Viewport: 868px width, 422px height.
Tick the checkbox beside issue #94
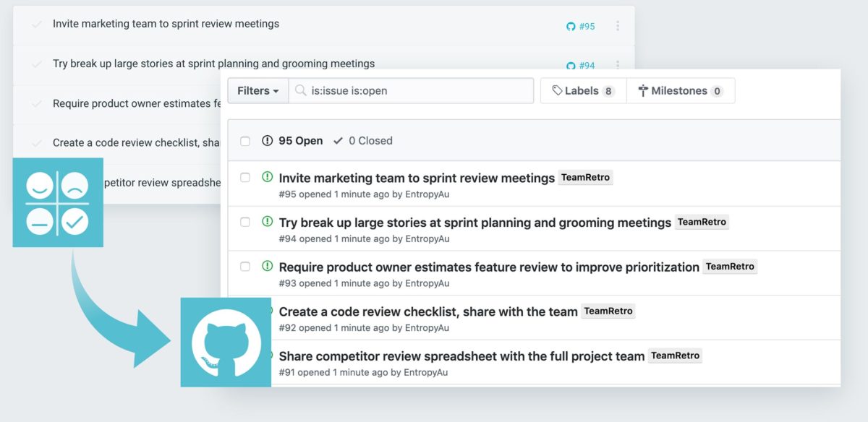(244, 222)
